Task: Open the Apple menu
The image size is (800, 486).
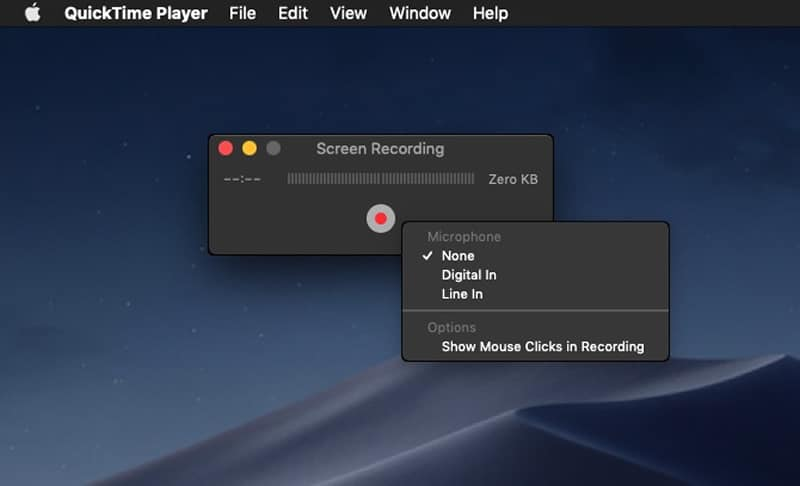Action: coord(33,13)
